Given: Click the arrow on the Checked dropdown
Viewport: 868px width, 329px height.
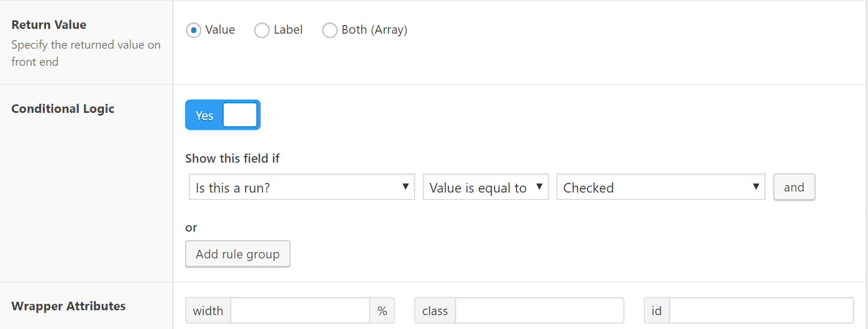Looking at the screenshot, I should (756, 187).
